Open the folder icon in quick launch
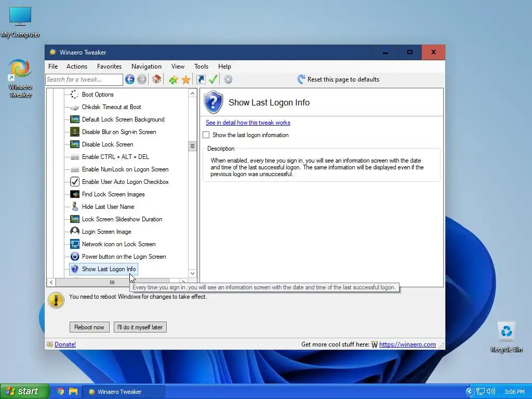532x399 pixels. [x=73, y=392]
